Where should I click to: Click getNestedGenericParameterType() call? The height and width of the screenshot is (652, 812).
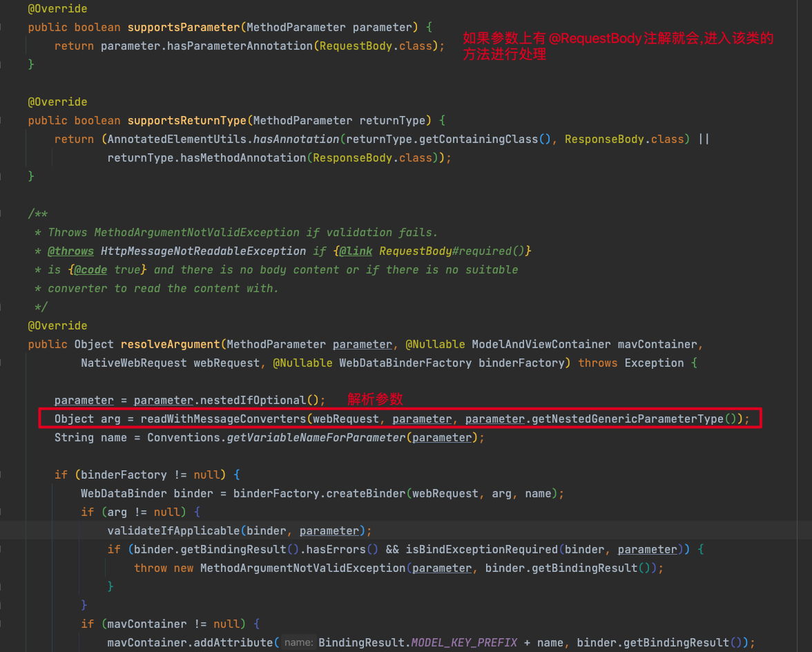pyautogui.click(x=634, y=419)
